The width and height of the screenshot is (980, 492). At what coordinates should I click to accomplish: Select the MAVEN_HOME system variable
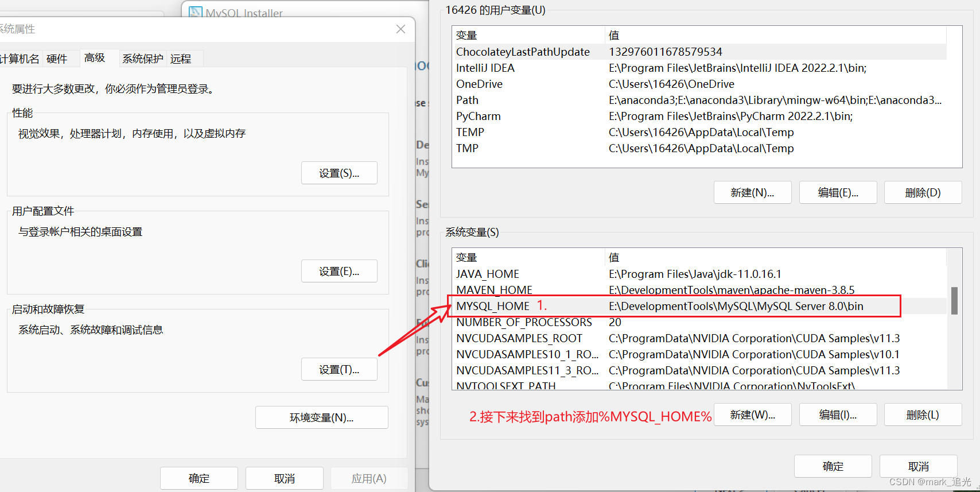coord(699,290)
